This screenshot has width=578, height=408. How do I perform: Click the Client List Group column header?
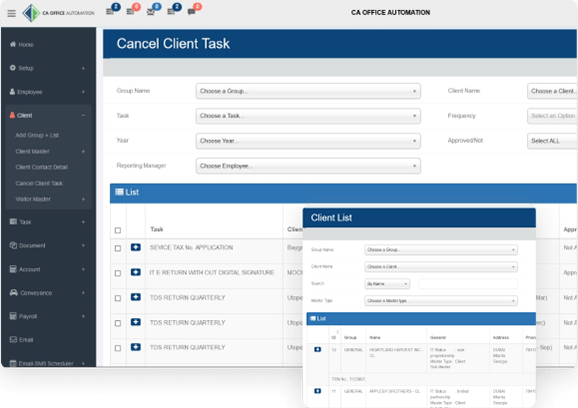click(350, 338)
